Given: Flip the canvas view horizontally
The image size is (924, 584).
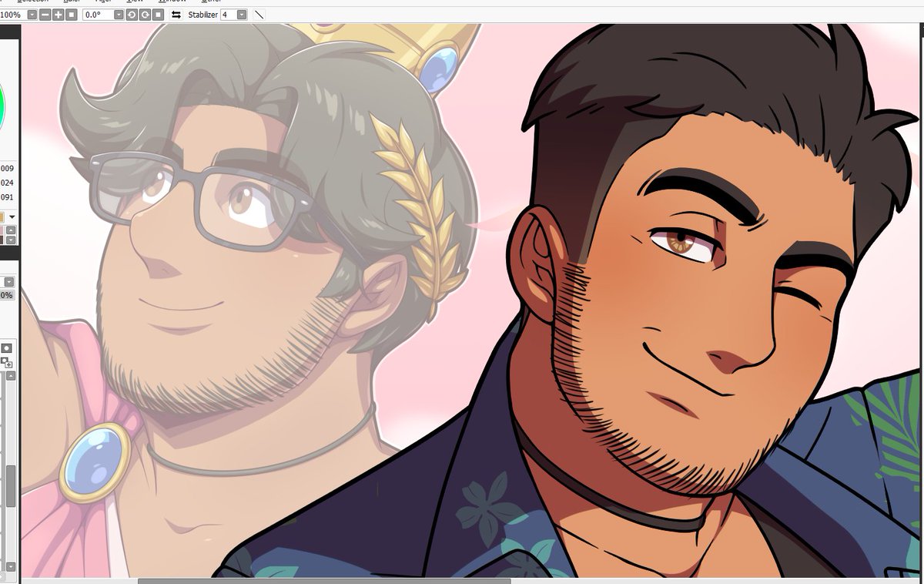Looking at the screenshot, I should point(176,15).
